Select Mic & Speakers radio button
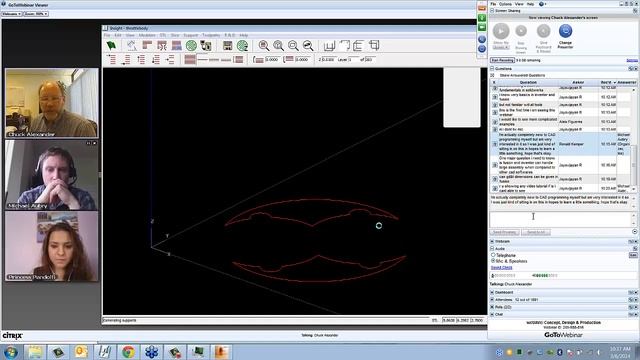Image resolution: width=640 pixels, height=360 pixels. [x=493, y=260]
